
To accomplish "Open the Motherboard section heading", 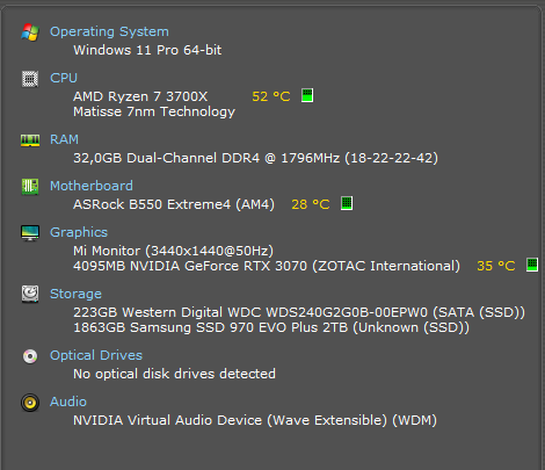I will 91,186.
